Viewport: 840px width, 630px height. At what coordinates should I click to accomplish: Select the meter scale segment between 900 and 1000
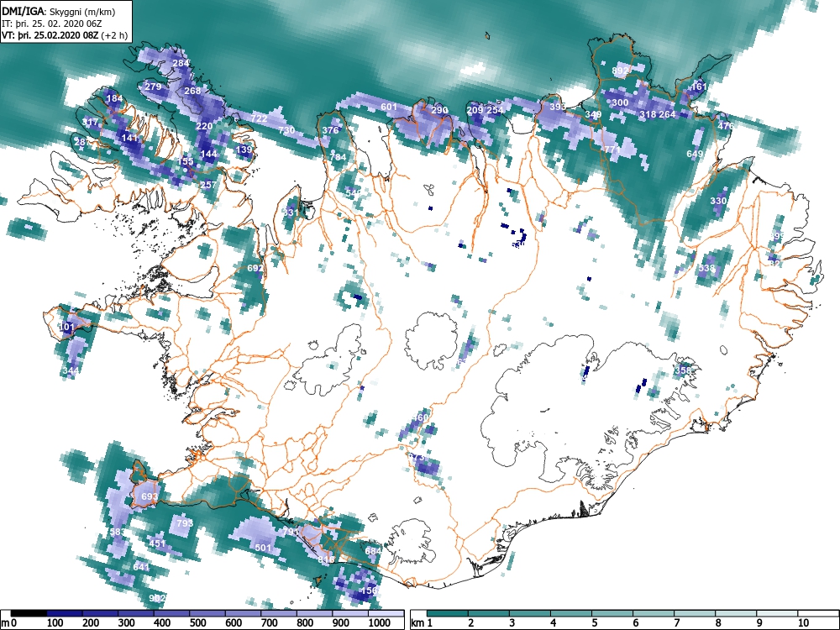(350, 614)
